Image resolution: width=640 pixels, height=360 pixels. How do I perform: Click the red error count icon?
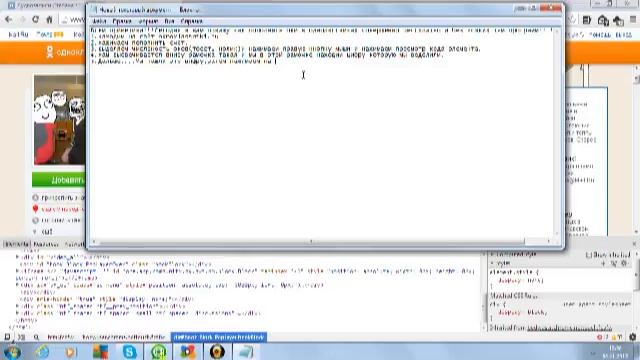600,337
